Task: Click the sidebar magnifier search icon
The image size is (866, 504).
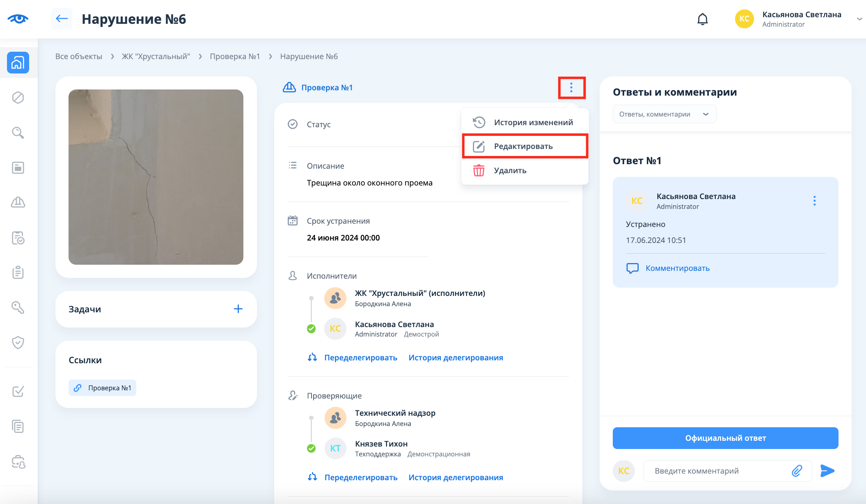Action: (x=18, y=133)
